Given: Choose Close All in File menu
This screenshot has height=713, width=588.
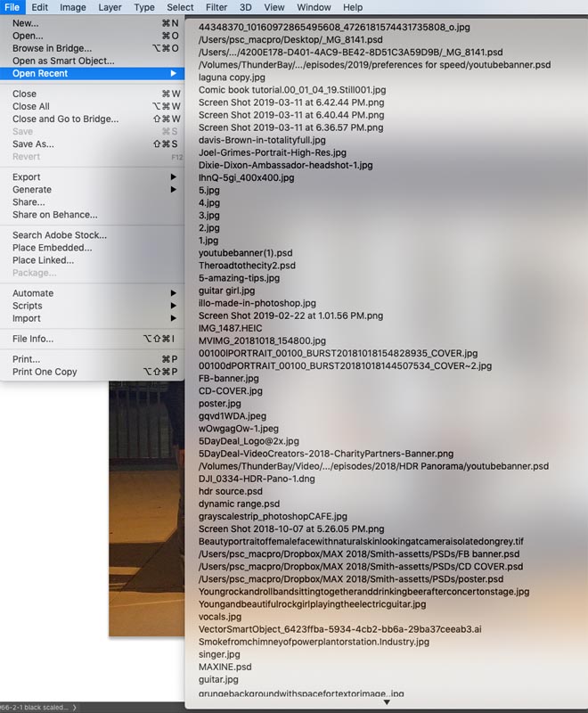Looking at the screenshot, I should click(x=93, y=106).
